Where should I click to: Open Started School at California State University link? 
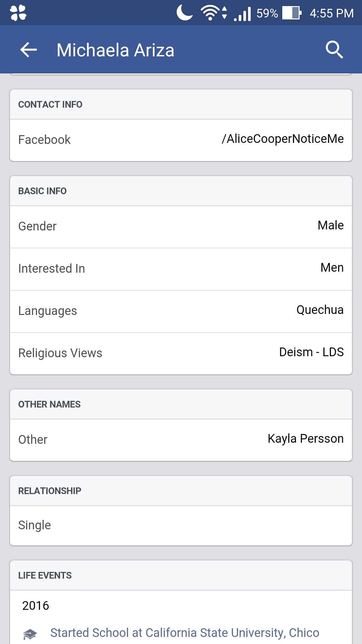[x=185, y=633]
